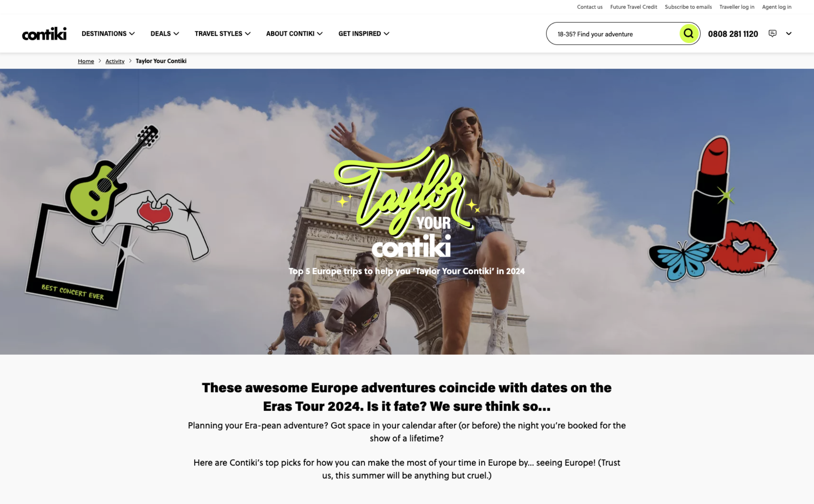Image resolution: width=814 pixels, height=504 pixels.
Task: Expand the Get Inspired menu
Action: [x=364, y=33]
